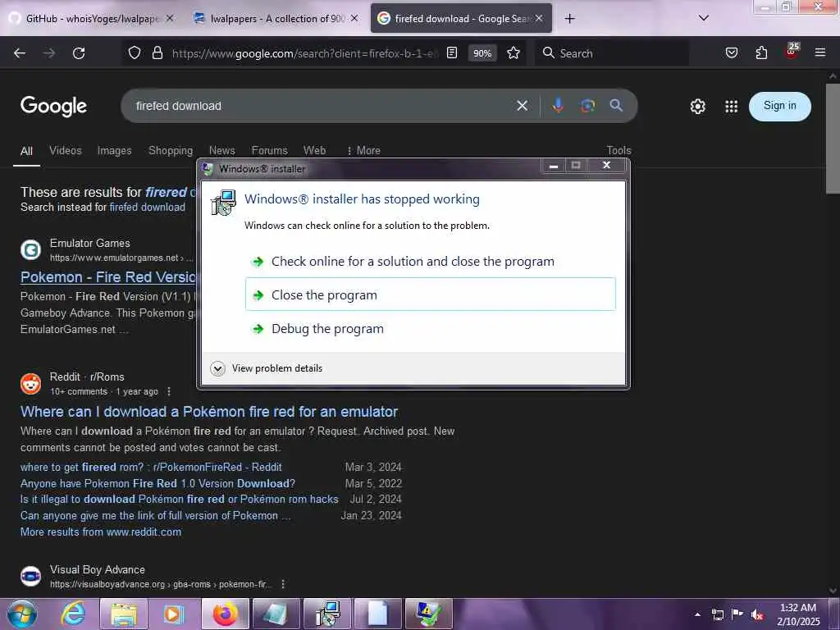Click the Google search magnifier button
The height and width of the screenshot is (630, 840).
point(616,106)
